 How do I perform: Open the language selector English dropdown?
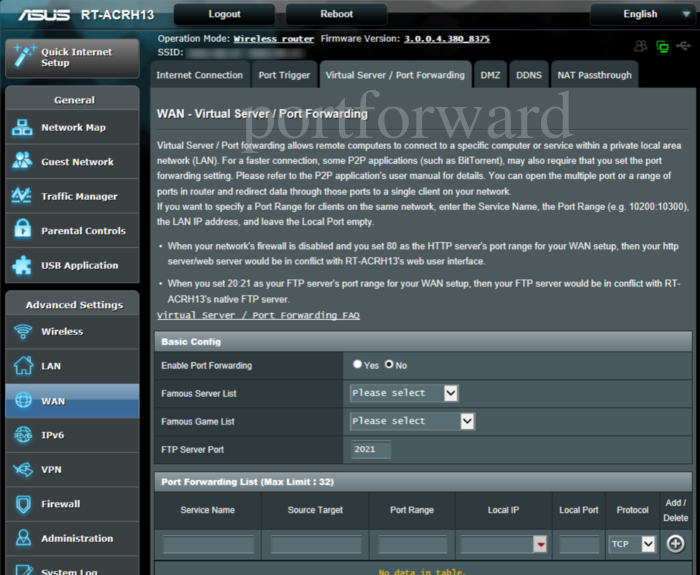(640, 14)
